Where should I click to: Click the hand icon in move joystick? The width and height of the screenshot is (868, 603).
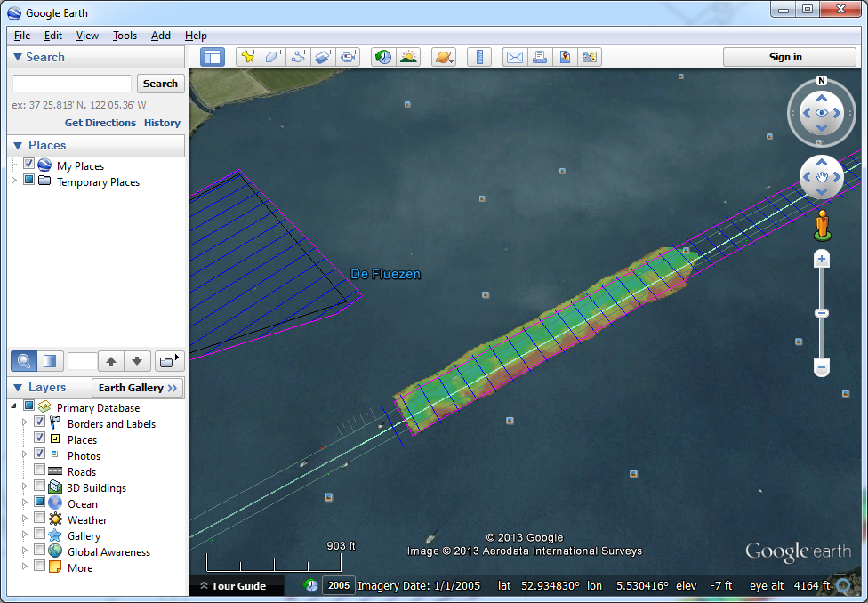tap(822, 177)
